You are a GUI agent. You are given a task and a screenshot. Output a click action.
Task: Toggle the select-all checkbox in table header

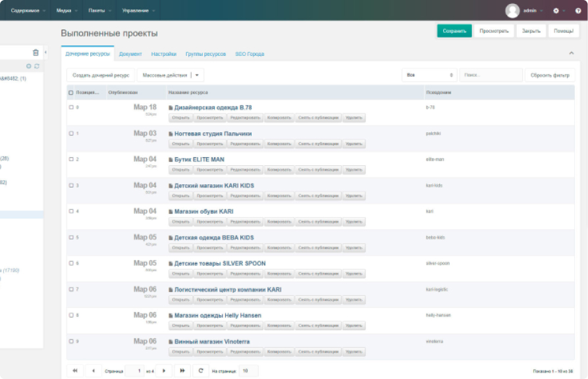(x=72, y=93)
